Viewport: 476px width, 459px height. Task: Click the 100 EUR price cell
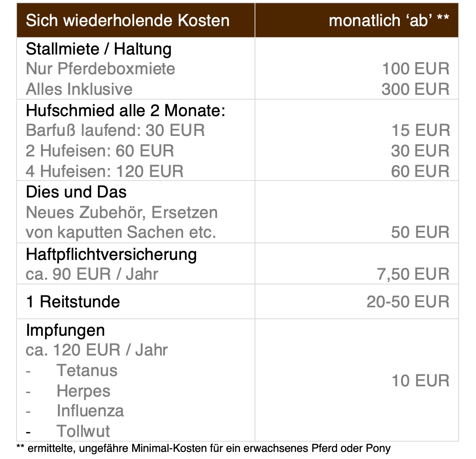[x=416, y=69]
